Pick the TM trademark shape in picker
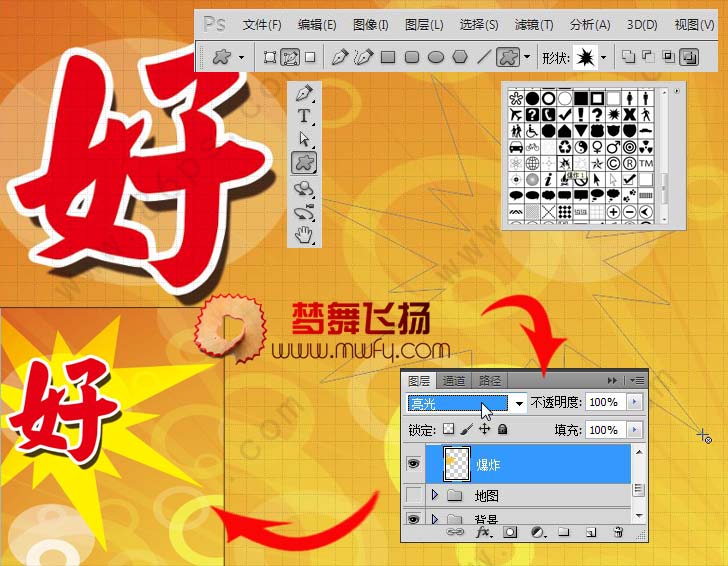 646,163
